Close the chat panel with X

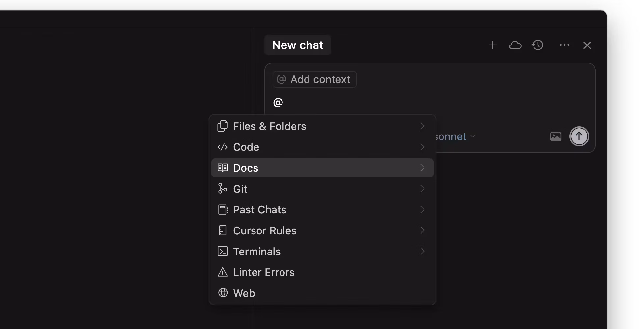587,45
